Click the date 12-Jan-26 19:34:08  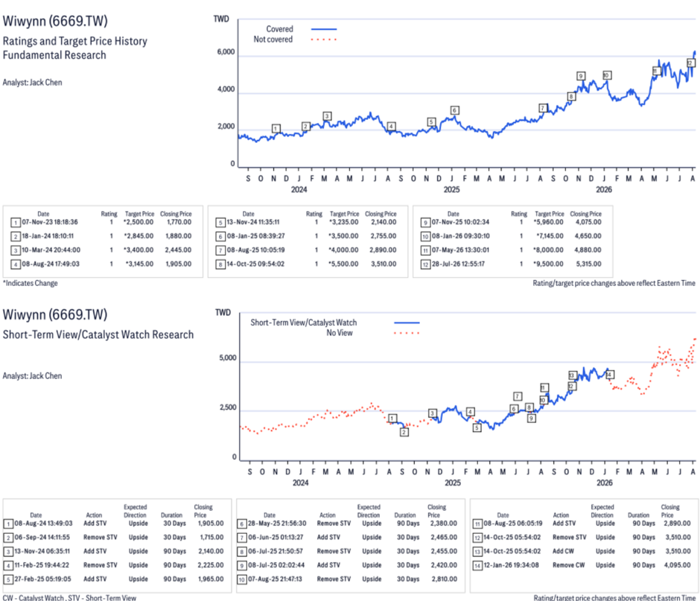click(511, 565)
